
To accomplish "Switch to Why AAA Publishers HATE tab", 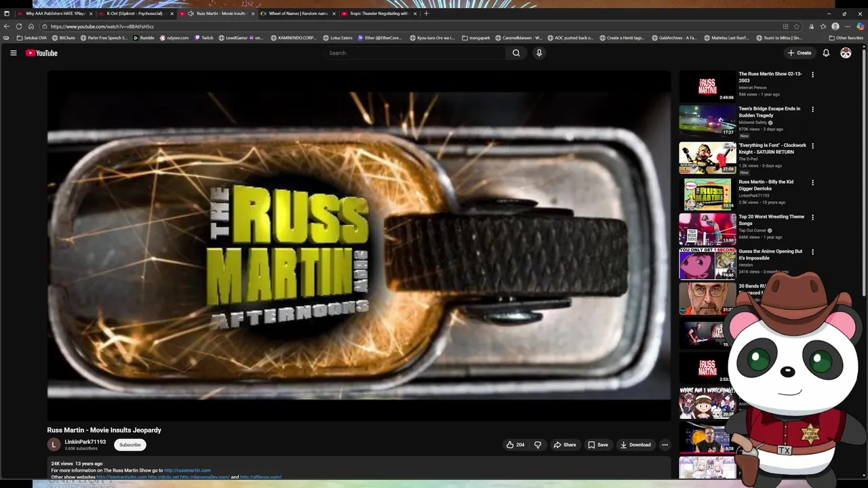I will point(56,14).
